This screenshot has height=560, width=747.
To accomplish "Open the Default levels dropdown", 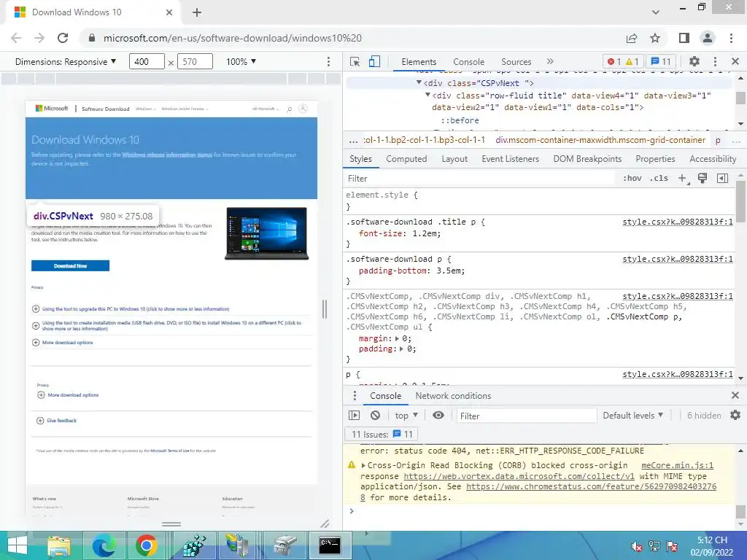I will [x=633, y=415].
